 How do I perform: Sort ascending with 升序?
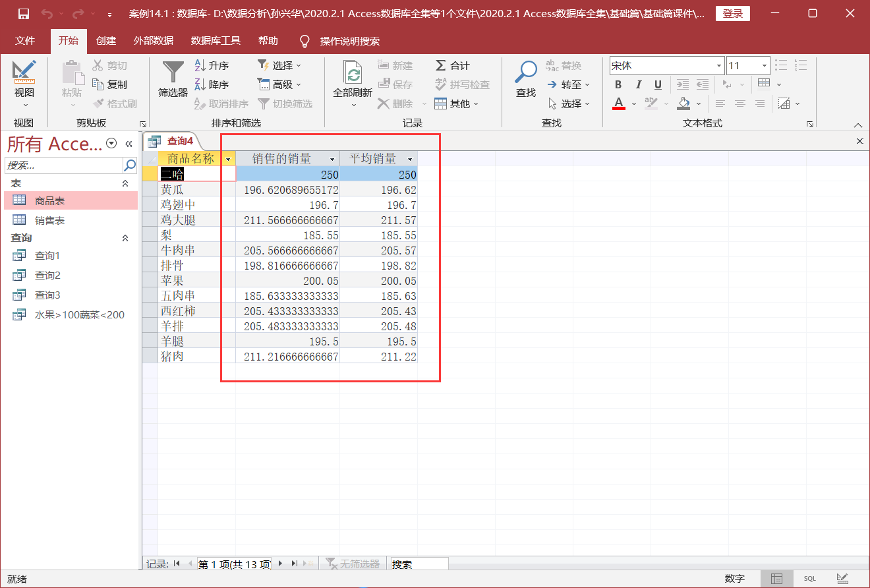point(212,65)
